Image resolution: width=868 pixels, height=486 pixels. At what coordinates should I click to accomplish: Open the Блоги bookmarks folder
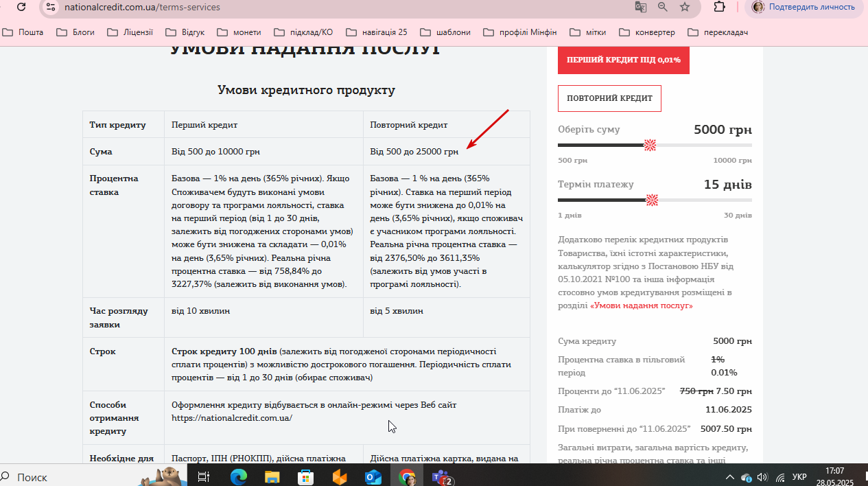tap(75, 32)
